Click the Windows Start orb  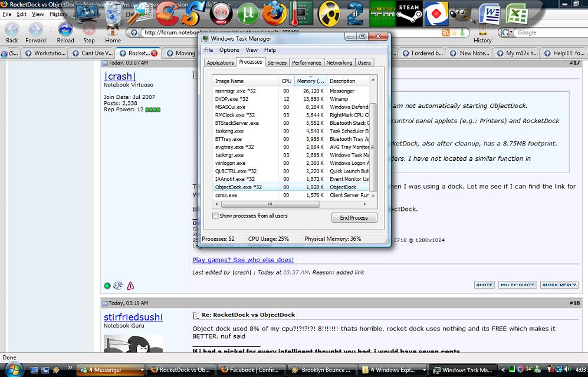click(x=13, y=369)
